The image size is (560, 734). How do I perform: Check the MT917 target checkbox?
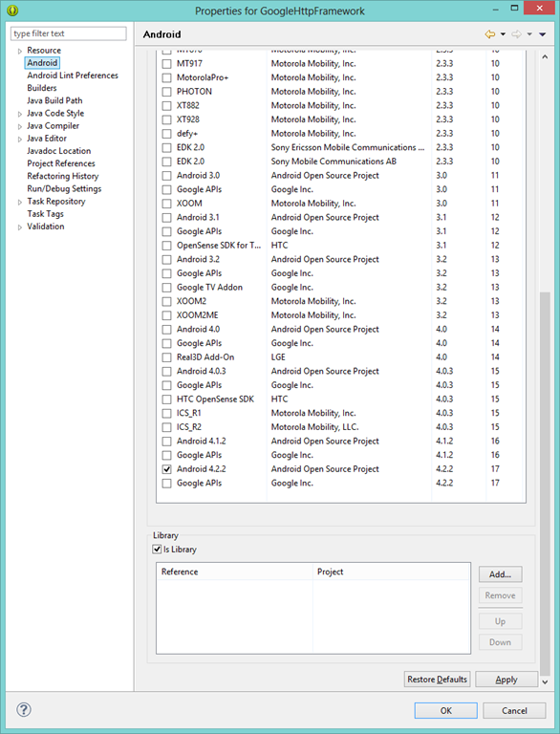(x=166, y=64)
